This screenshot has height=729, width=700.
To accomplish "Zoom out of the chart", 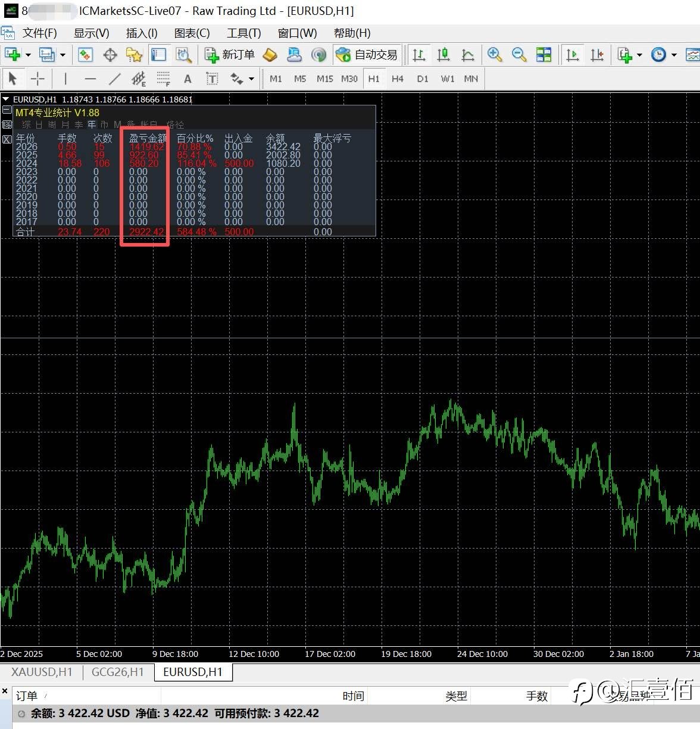I will [519, 55].
